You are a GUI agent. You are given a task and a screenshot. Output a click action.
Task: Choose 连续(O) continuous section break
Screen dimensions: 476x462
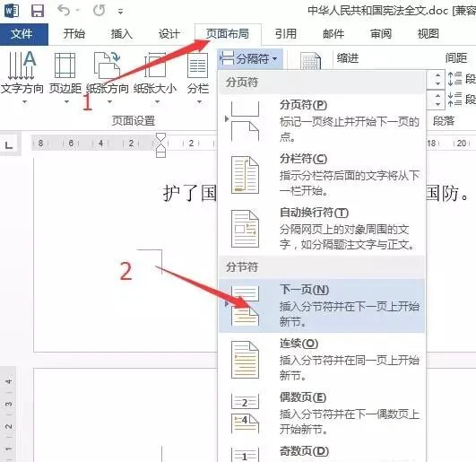pos(322,360)
